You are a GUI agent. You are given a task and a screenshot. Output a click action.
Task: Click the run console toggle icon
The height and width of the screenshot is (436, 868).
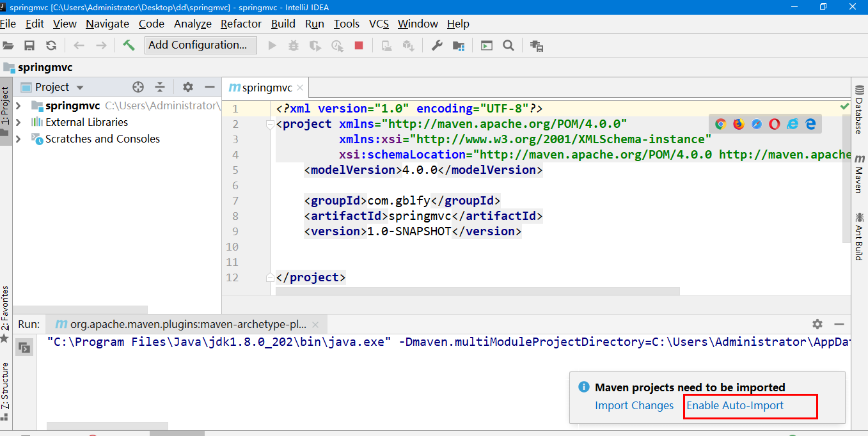pyautogui.click(x=24, y=348)
